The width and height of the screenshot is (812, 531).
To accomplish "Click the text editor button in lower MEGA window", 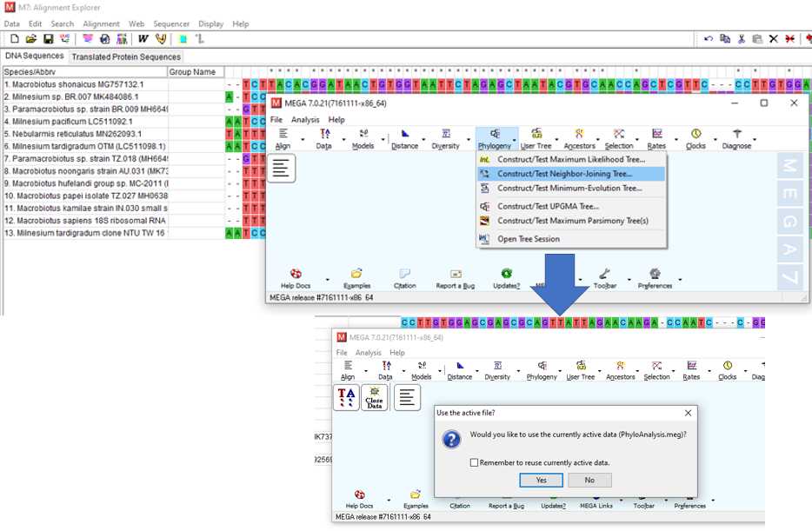I will (407, 397).
